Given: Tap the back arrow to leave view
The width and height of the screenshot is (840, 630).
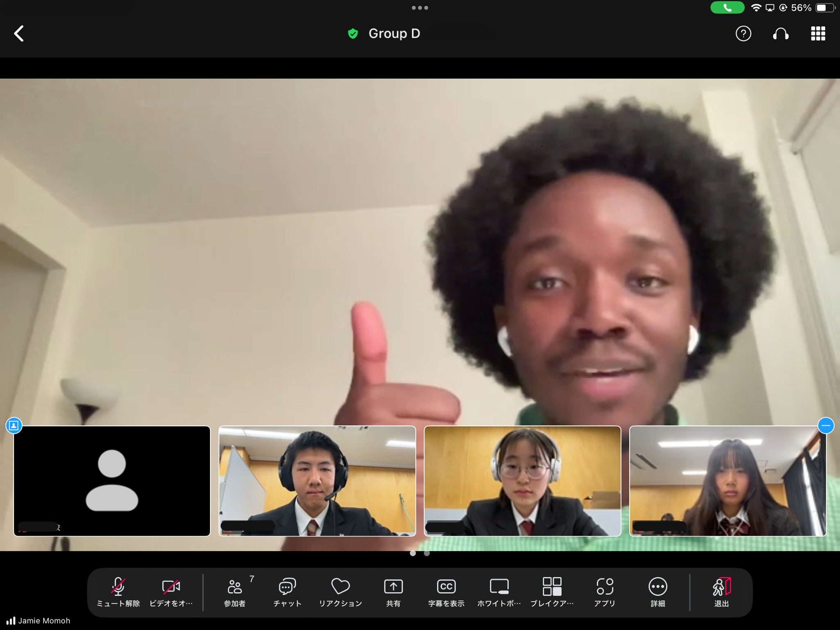Looking at the screenshot, I should click(19, 34).
